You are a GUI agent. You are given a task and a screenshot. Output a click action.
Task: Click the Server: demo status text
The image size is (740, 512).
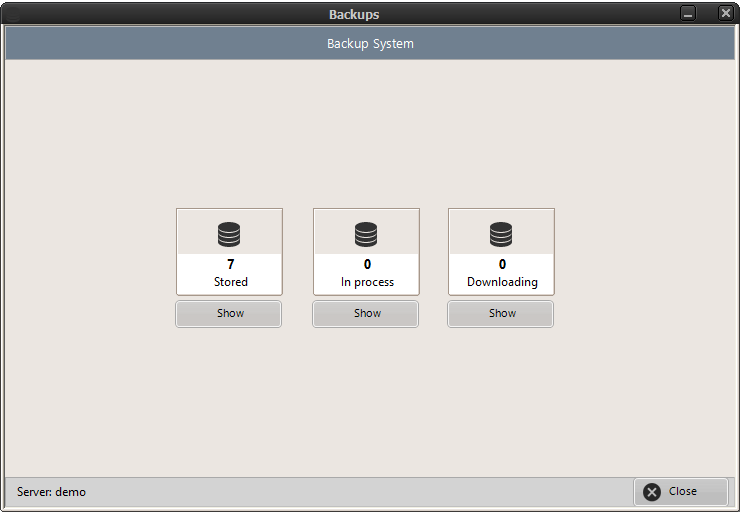[51, 492]
